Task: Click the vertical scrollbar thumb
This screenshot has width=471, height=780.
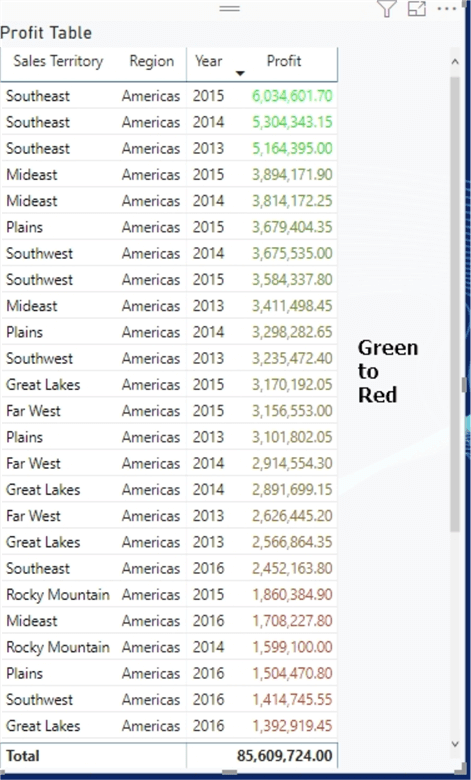Action: point(455,304)
